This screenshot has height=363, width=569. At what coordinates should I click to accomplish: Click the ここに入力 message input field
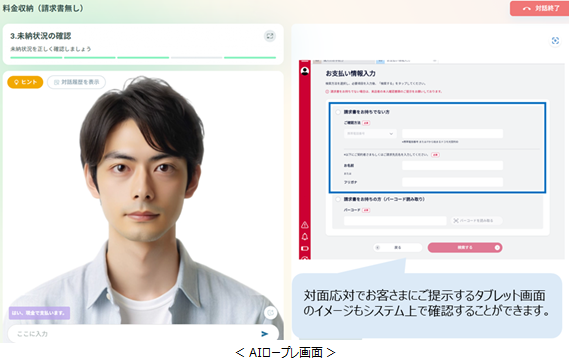pyautogui.click(x=134, y=334)
